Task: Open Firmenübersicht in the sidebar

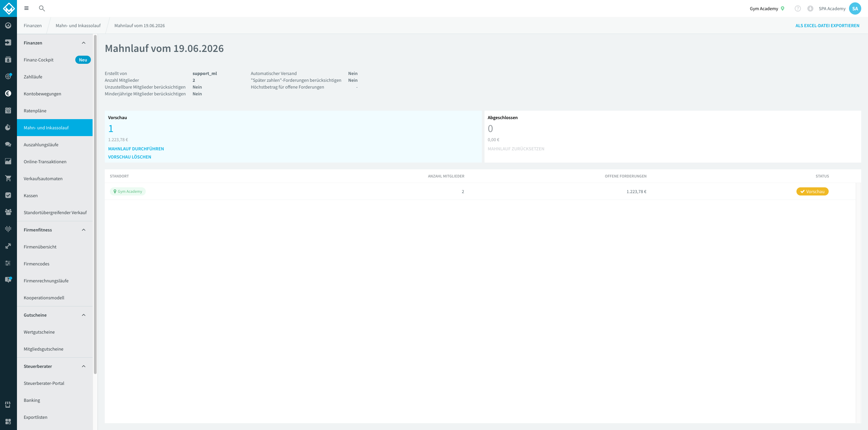Action: click(x=55, y=247)
